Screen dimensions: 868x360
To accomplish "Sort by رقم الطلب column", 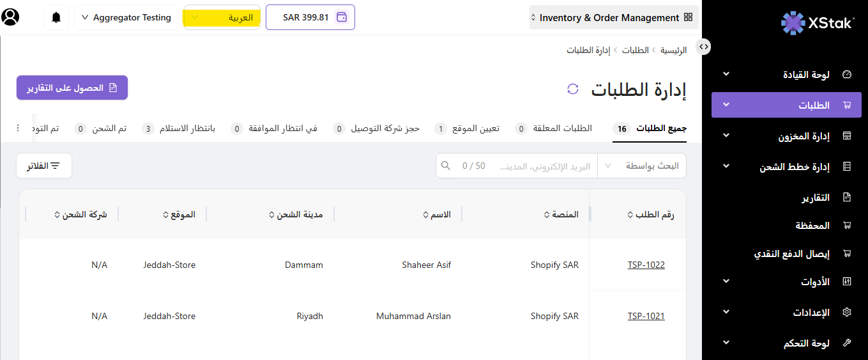I will tap(650, 214).
